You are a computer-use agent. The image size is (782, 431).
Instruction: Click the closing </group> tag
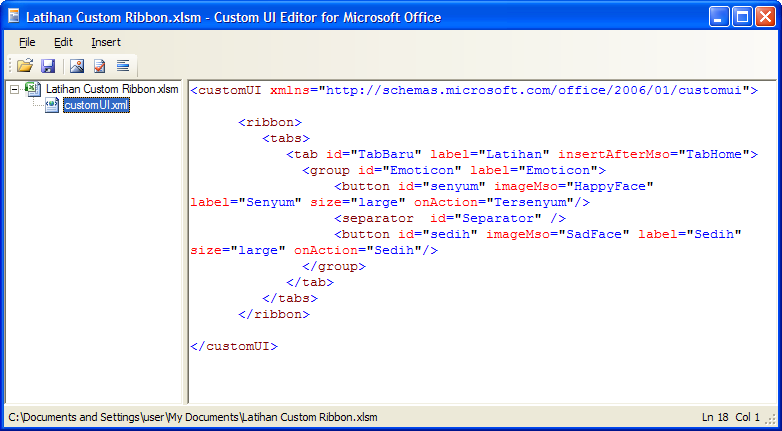[334, 266]
